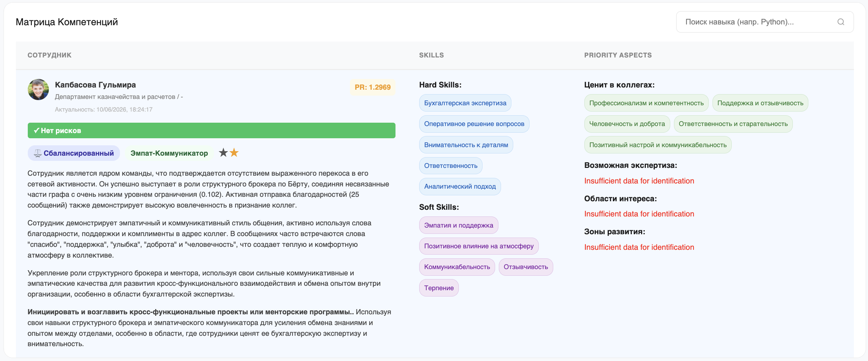Image resolution: width=868 pixels, height=361 pixels.
Task: Click the Профессионализм и компетентность tag
Action: [647, 103]
